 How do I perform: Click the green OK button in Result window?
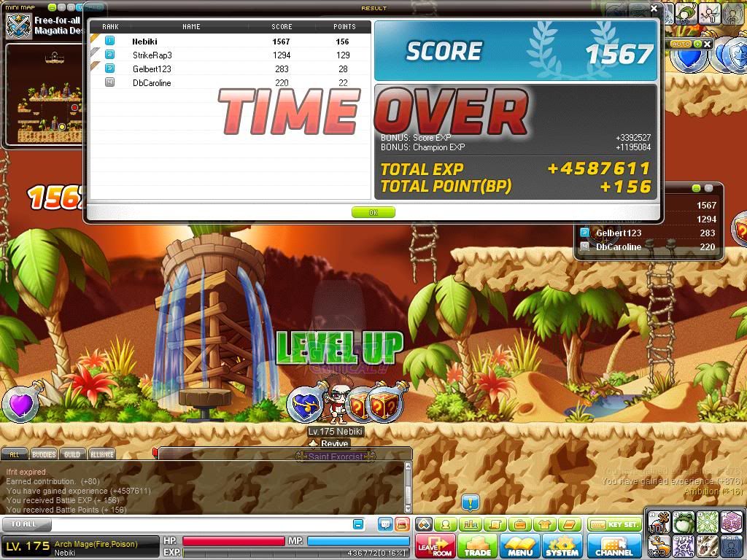tap(373, 212)
